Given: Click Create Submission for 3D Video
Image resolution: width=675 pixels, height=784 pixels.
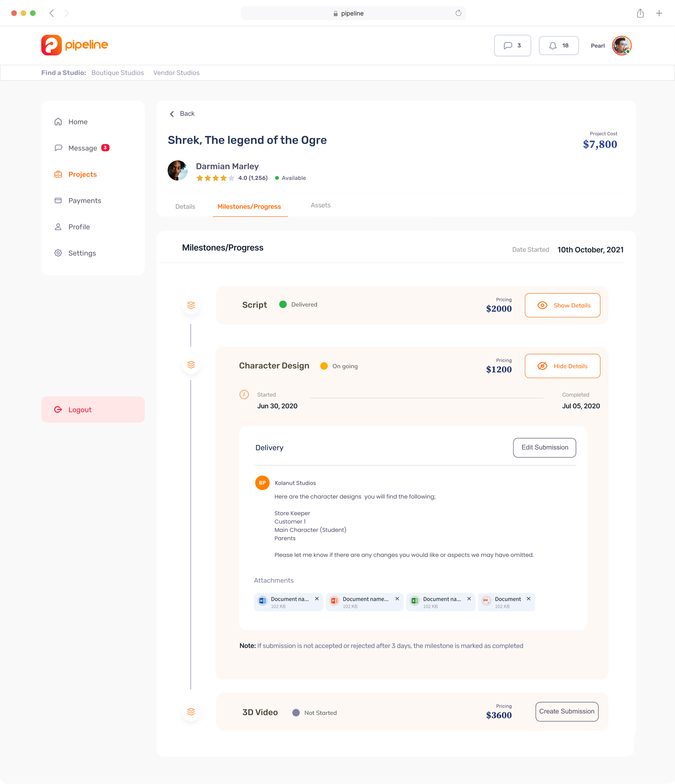Looking at the screenshot, I should (x=567, y=711).
